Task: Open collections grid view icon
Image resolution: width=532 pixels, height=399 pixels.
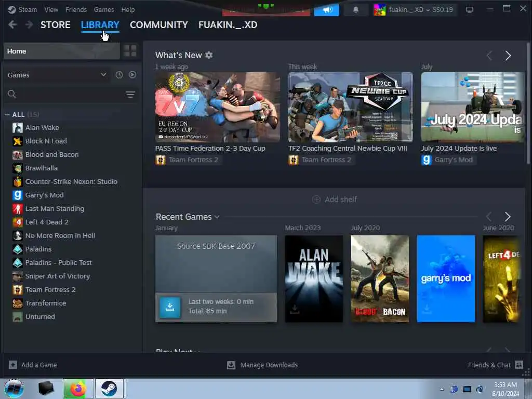Action: (x=130, y=51)
